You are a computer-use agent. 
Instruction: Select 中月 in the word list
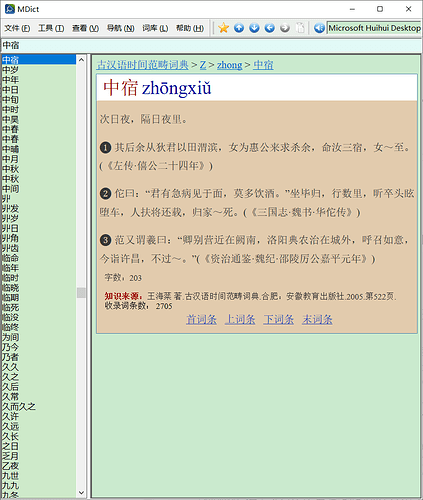39,159
